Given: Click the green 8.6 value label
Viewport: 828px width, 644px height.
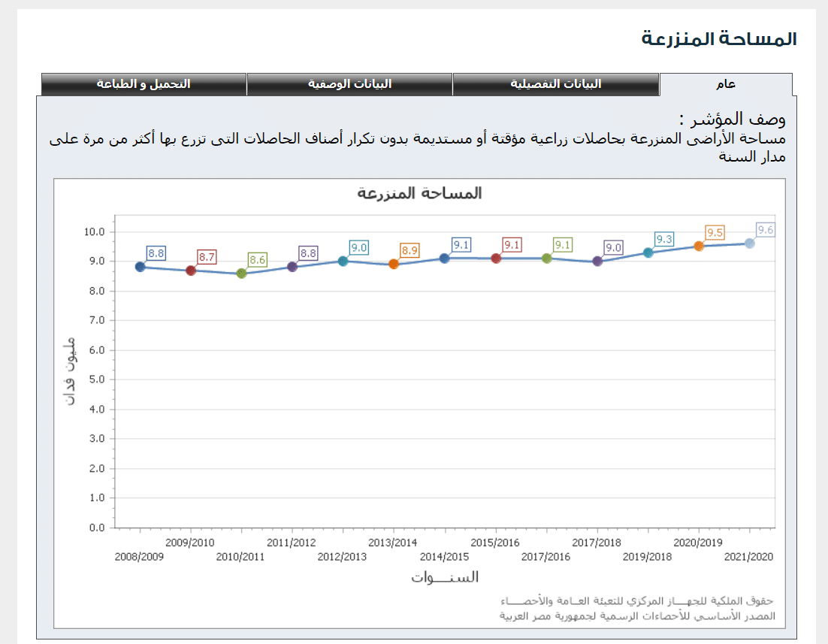Looking at the screenshot, I should 258,260.
